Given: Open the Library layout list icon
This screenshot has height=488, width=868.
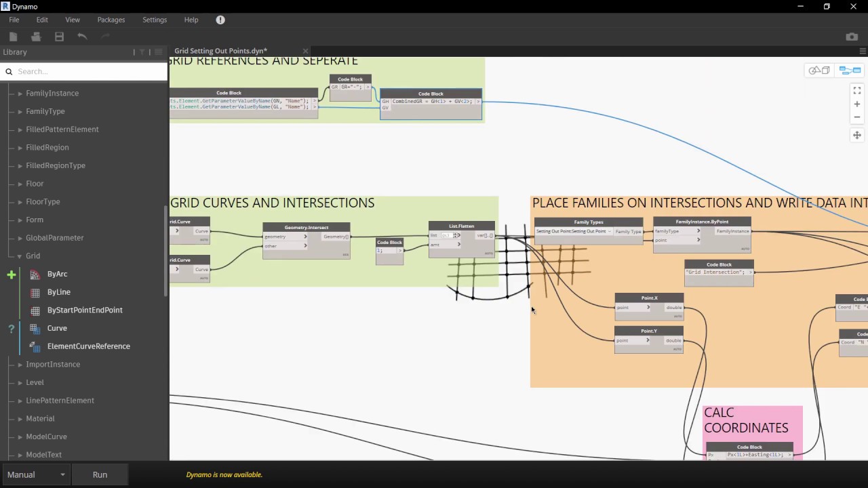Looking at the screenshot, I should coord(158,52).
